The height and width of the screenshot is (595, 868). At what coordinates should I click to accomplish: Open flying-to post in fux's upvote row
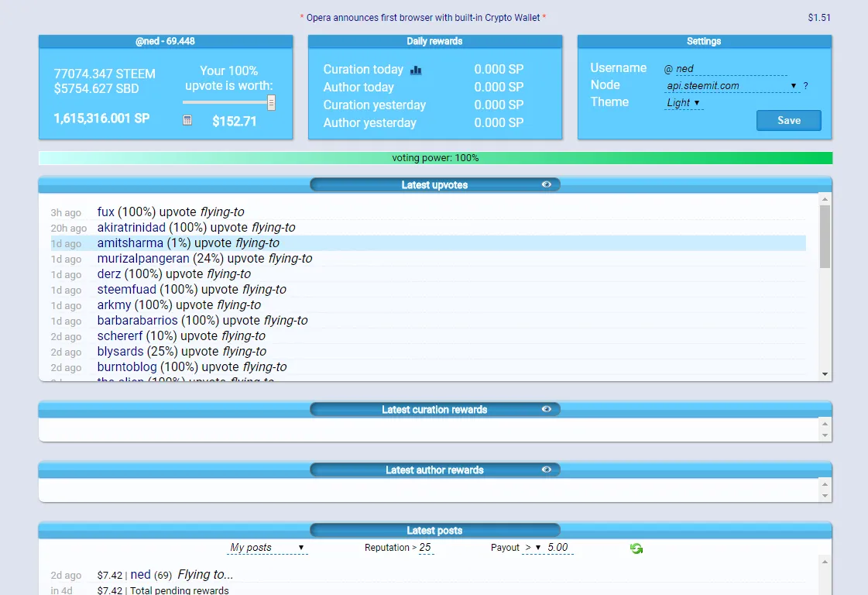click(222, 212)
